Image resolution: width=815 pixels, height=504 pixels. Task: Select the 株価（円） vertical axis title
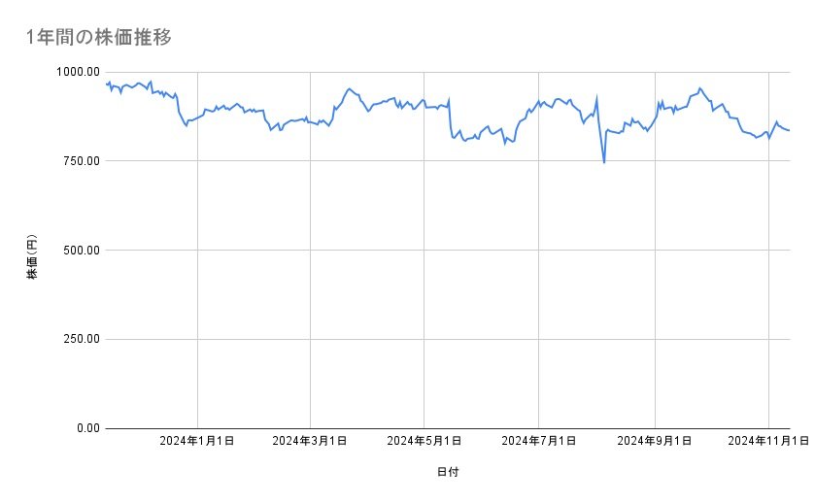tap(32, 258)
